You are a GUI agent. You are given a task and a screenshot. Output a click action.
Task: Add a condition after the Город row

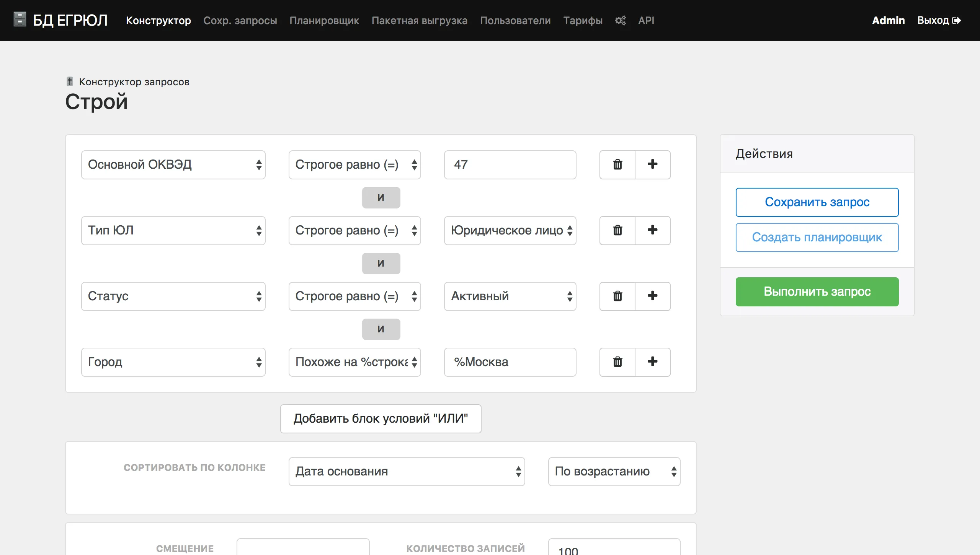point(653,362)
